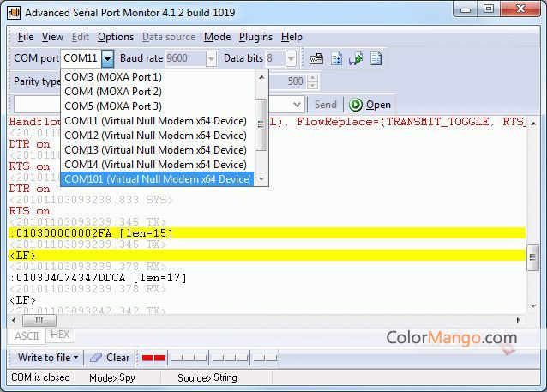Click the application icon in the title bar

[14, 13]
